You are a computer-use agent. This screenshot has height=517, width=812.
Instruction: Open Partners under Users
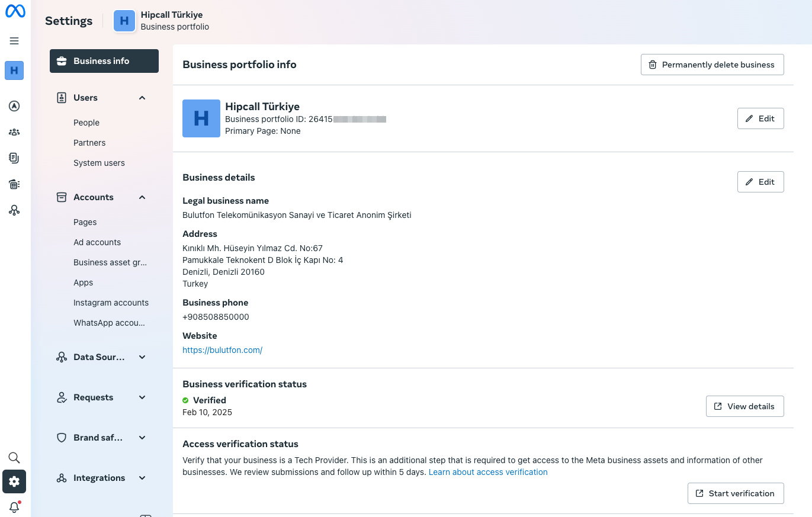(x=89, y=143)
